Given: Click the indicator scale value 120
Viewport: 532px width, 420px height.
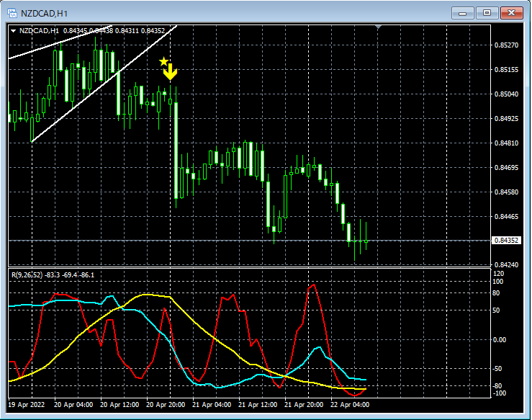Looking at the screenshot, I should pos(499,274).
